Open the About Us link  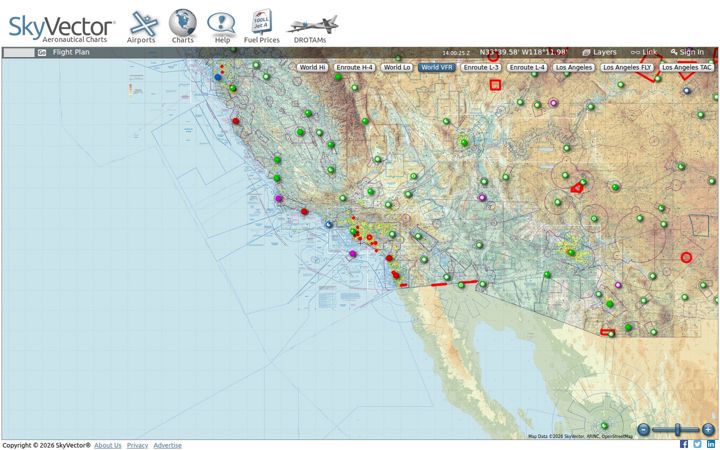pos(108,445)
